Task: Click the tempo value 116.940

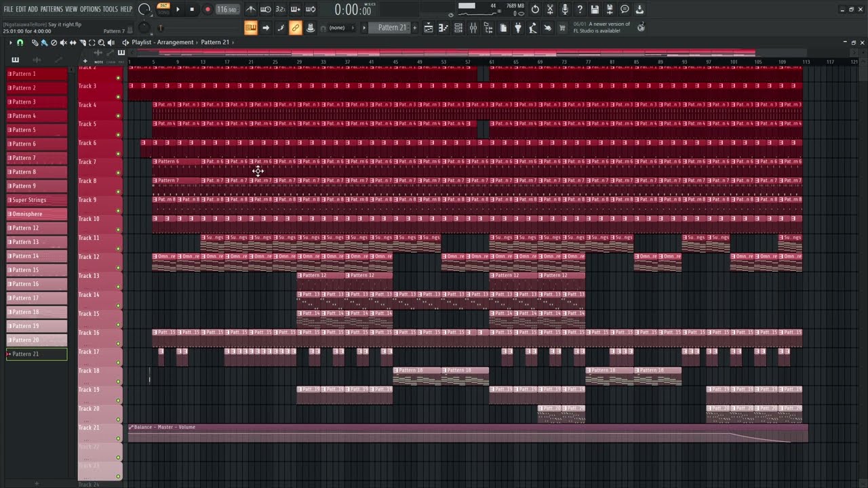Action: pyautogui.click(x=226, y=9)
